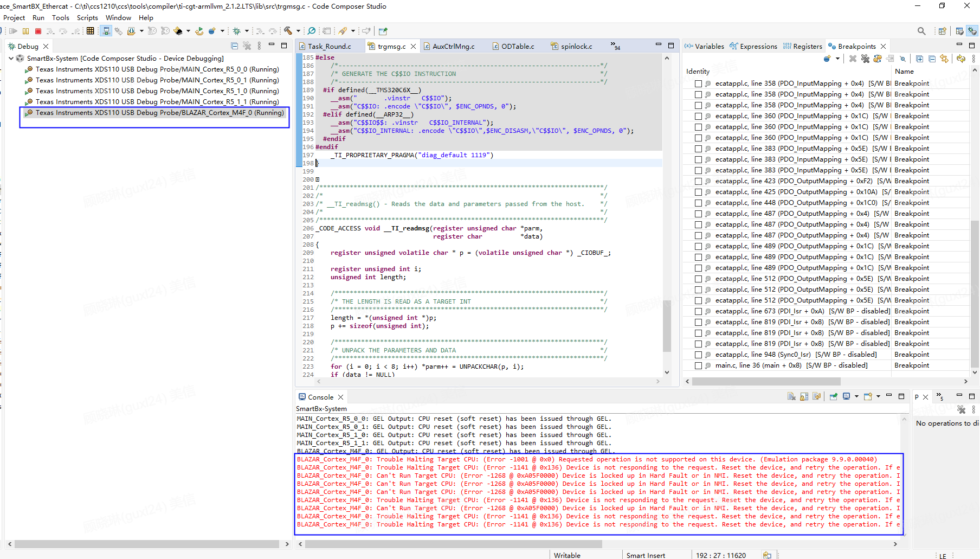The width and height of the screenshot is (980, 559).
Task: Open the Display Selected Console dropdown
Action: (x=856, y=397)
